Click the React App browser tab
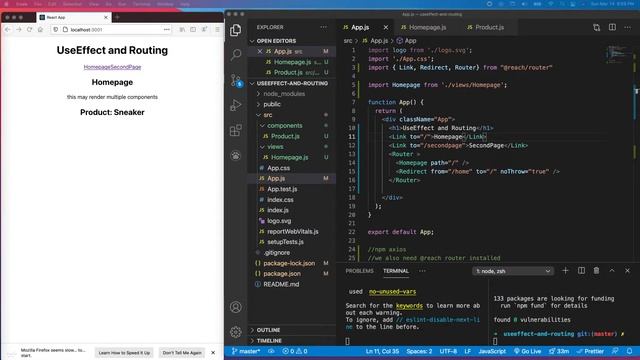Image resolution: width=640 pixels, height=360 pixels. pyautogui.click(x=73, y=18)
